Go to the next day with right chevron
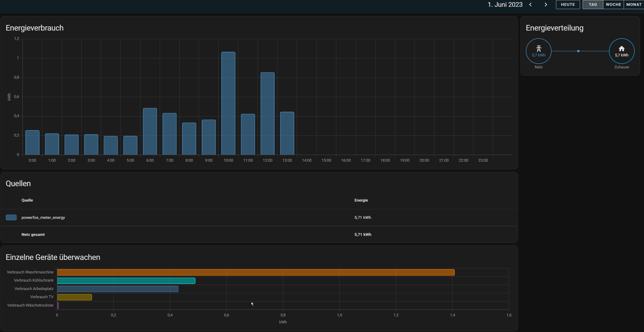This screenshot has height=332, width=644. (x=546, y=5)
